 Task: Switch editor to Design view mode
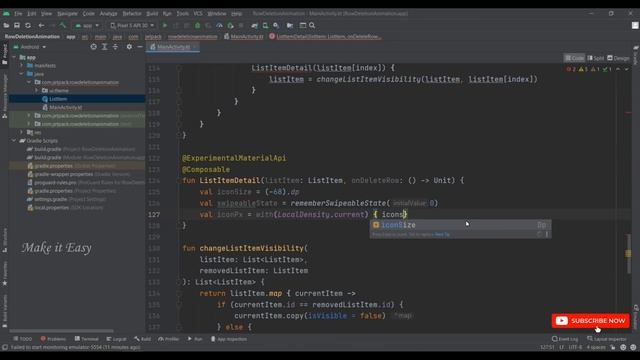click(x=618, y=58)
